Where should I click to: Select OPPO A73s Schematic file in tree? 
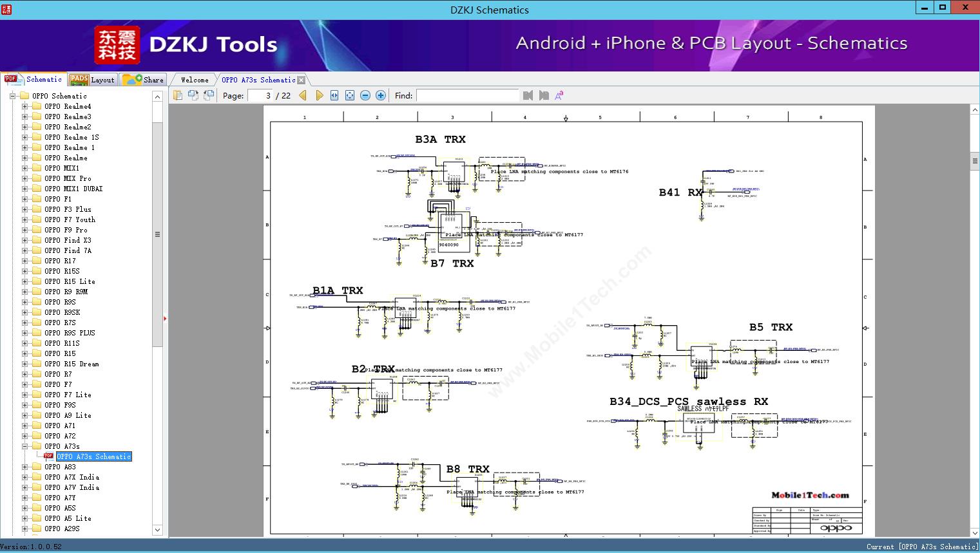pyautogui.click(x=94, y=456)
